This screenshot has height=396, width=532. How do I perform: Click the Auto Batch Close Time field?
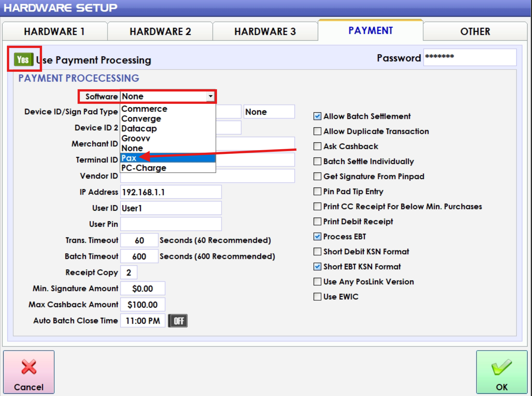pyautogui.click(x=143, y=321)
